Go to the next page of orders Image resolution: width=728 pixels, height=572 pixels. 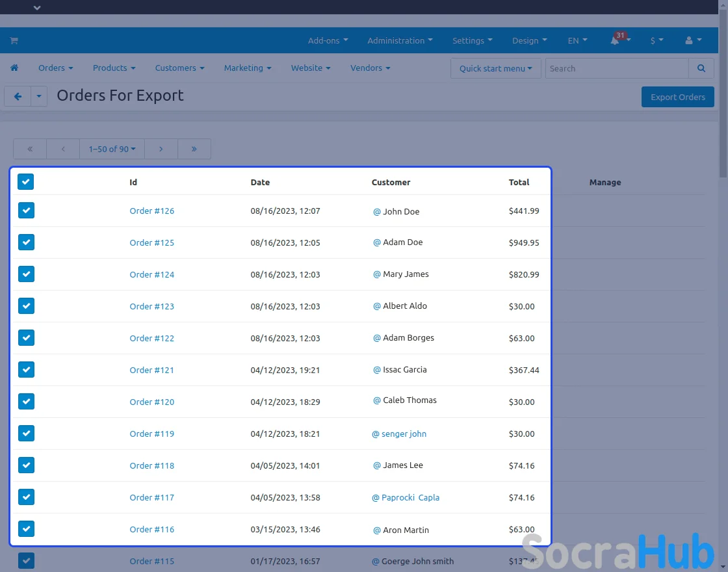click(161, 149)
